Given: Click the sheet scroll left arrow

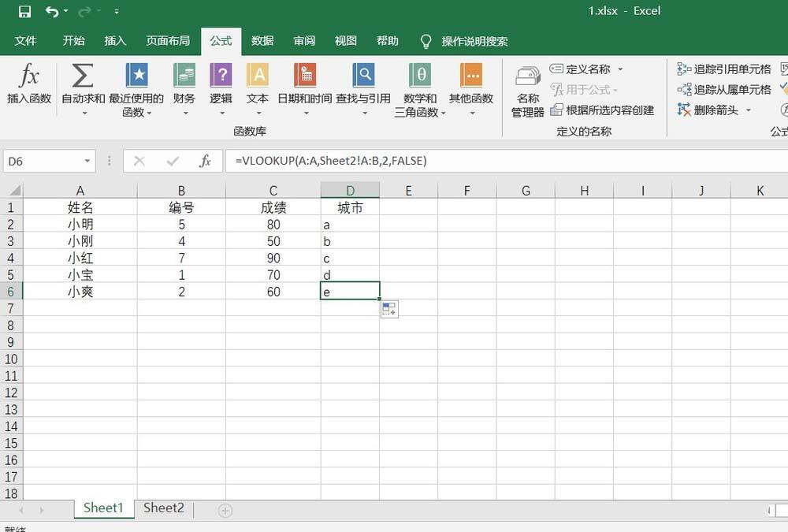Looking at the screenshot, I should [x=21, y=511].
